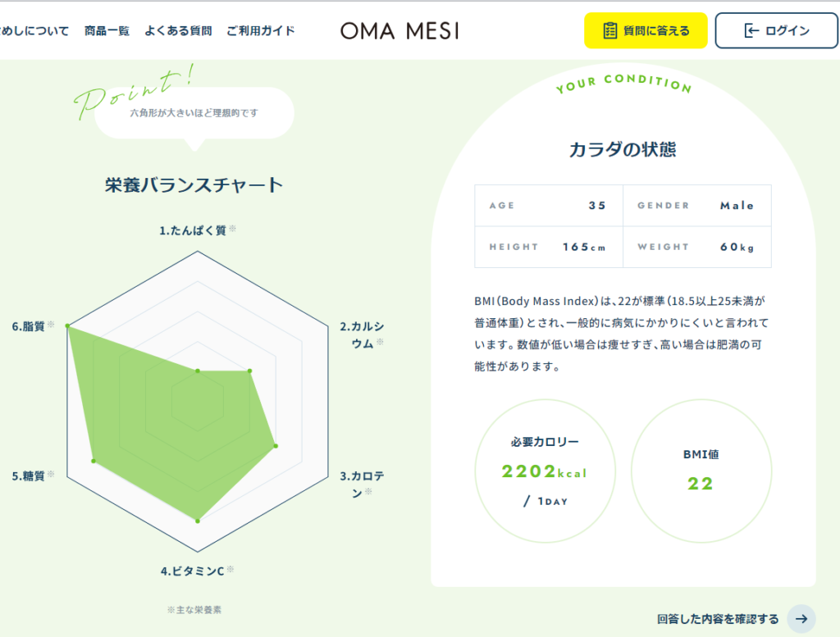Click the 質問に答える yellow button
Screen dimensions: 840x637
tap(646, 30)
